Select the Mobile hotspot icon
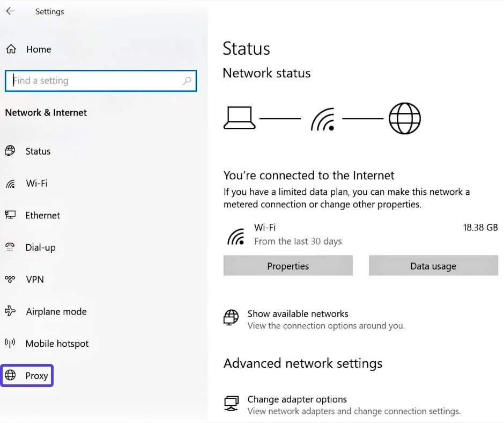 point(11,344)
